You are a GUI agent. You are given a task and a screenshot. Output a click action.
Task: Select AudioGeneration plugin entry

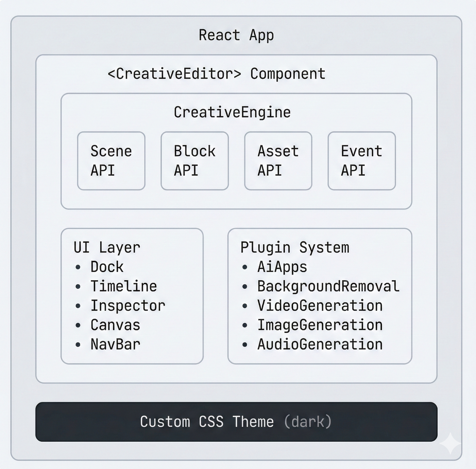click(x=320, y=344)
